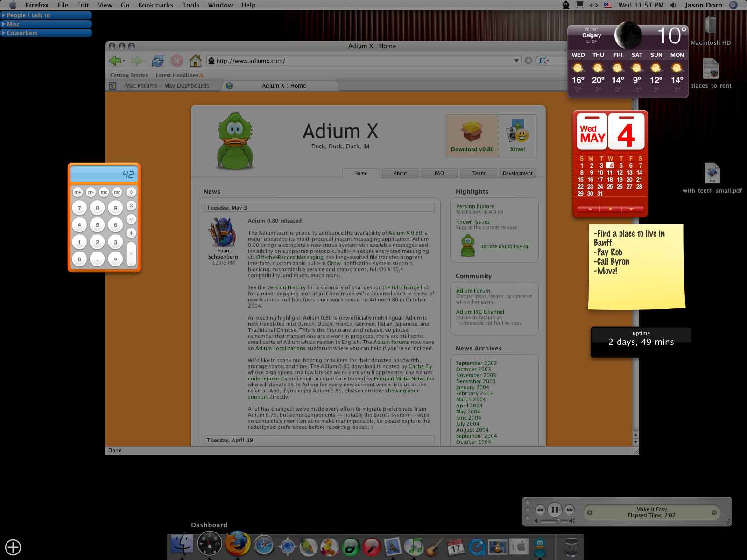Click the US flag input menu icon
The width and height of the screenshot is (747, 560).
(x=608, y=5)
